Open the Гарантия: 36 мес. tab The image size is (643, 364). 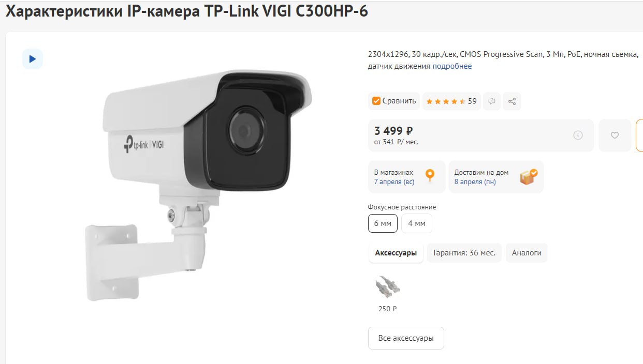(464, 253)
